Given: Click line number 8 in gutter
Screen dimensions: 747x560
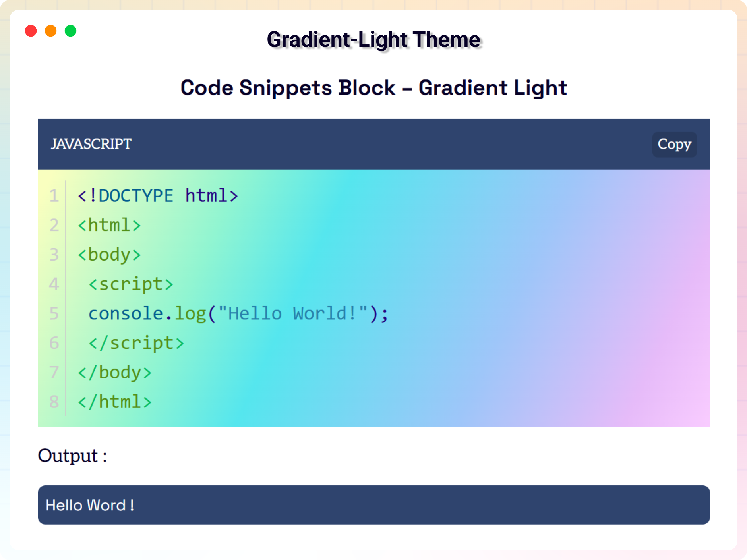Looking at the screenshot, I should 54,402.
